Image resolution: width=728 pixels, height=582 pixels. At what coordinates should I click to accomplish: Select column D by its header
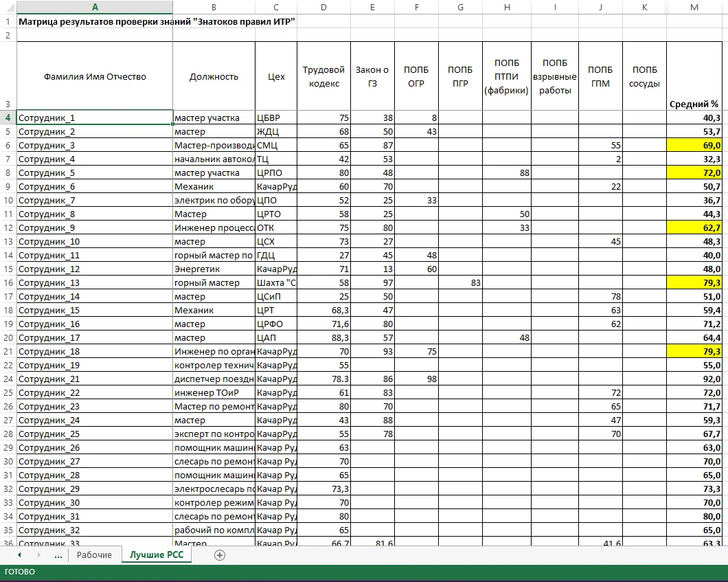tap(323, 7)
